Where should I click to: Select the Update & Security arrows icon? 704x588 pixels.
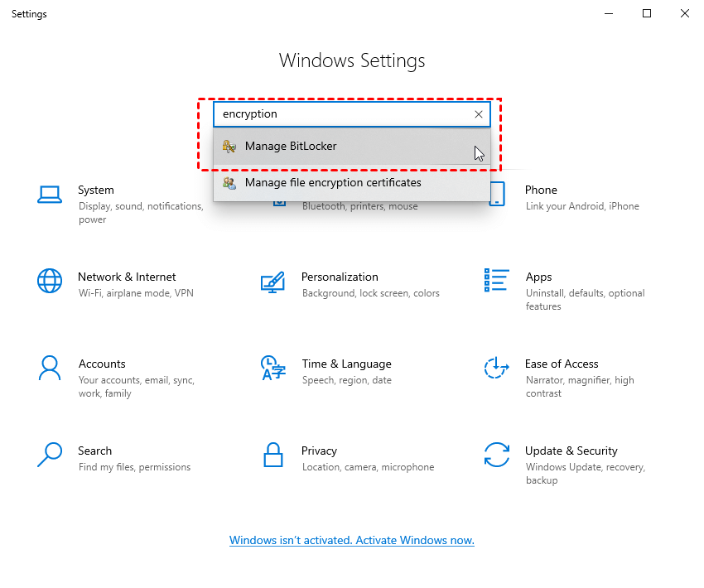[496, 455]
